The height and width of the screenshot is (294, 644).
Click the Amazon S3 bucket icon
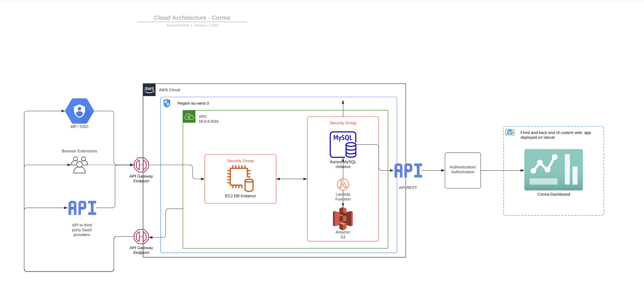[x=343, y=218]
